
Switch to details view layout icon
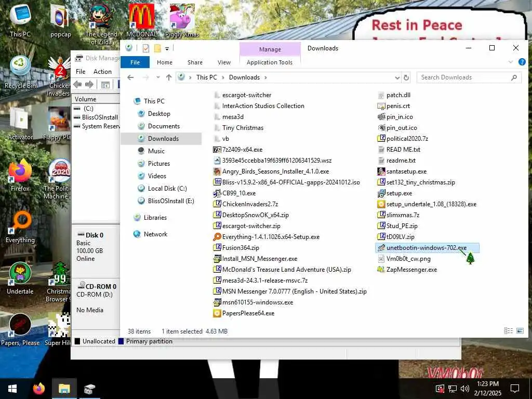508,331
